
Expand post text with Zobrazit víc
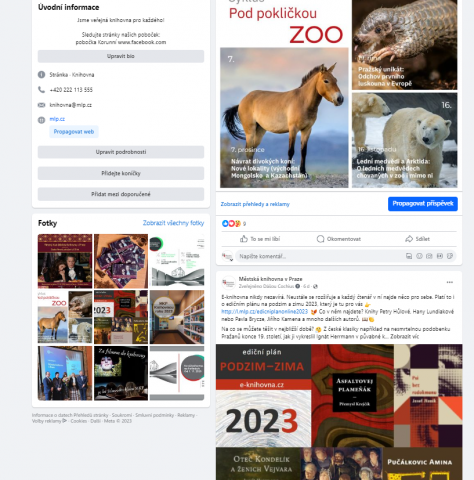point(405,336)
